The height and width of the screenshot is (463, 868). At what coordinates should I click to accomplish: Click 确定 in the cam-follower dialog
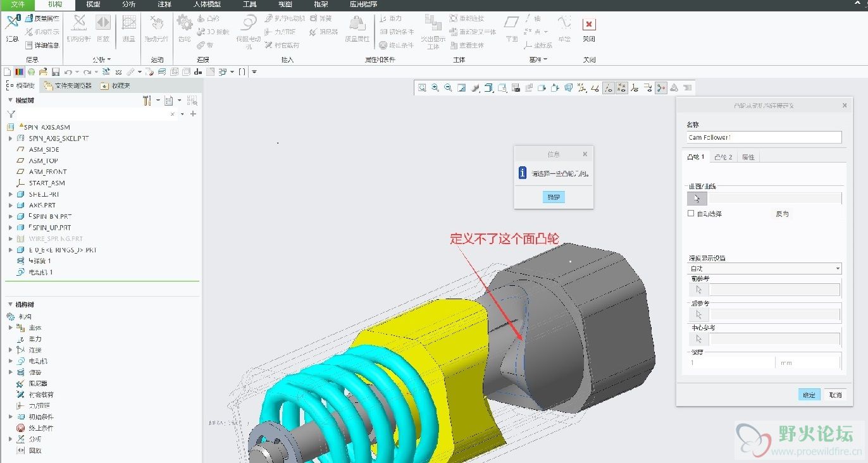(x=809, y=395)
